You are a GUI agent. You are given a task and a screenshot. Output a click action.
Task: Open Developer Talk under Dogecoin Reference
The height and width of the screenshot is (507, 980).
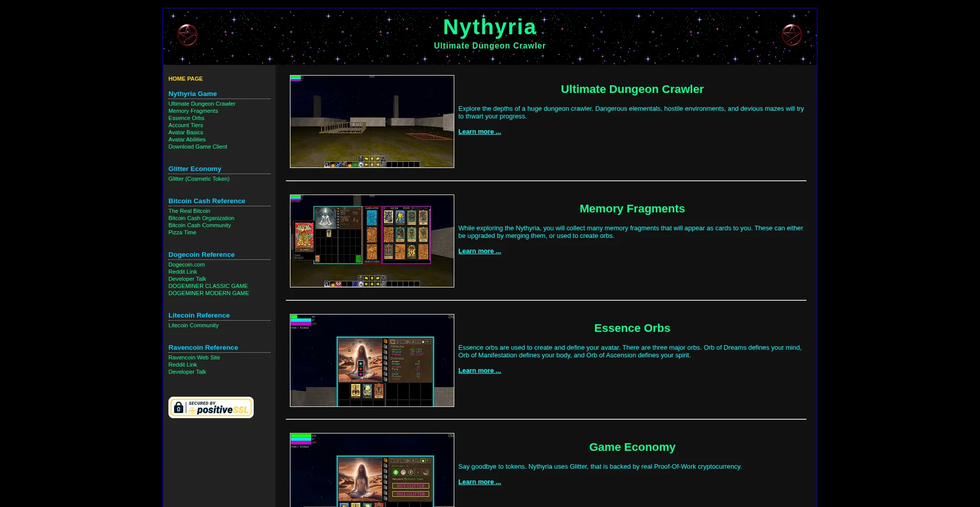pyautogui.click(x=187, y=279)
